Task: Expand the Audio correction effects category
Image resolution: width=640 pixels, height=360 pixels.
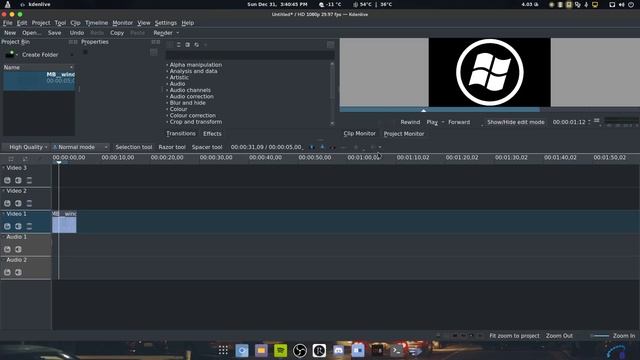Action: coord(167,96)
